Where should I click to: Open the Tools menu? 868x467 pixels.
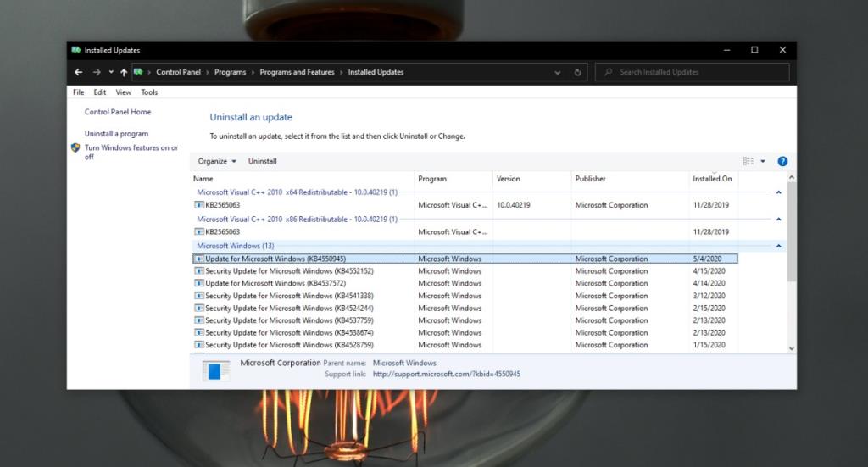(149, 92)
